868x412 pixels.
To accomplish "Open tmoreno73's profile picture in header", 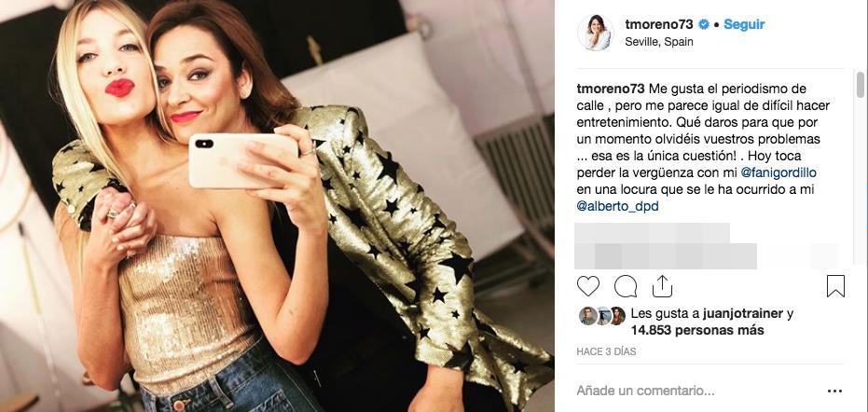I will tap(594, 33).
